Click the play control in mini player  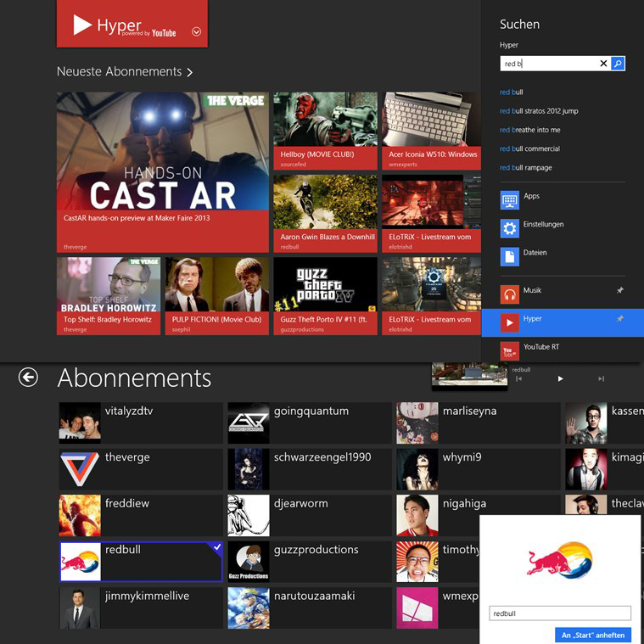tap(560, 378)
